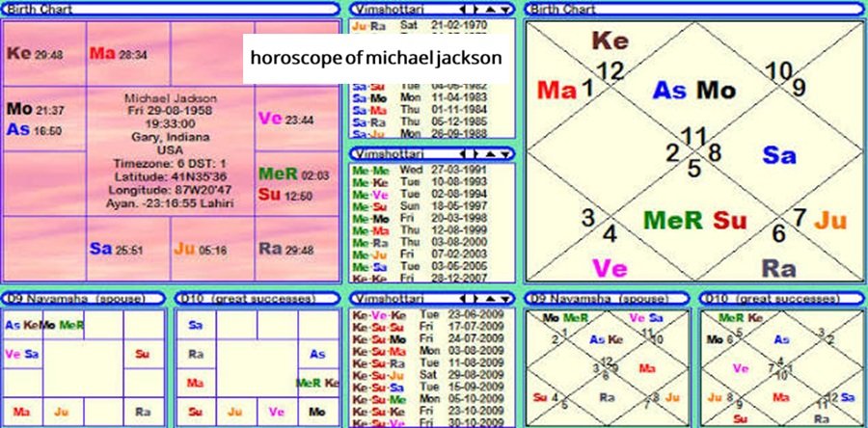
Task: Click large Ve in the diamond birth chart
Action: [x=610, y=269]
